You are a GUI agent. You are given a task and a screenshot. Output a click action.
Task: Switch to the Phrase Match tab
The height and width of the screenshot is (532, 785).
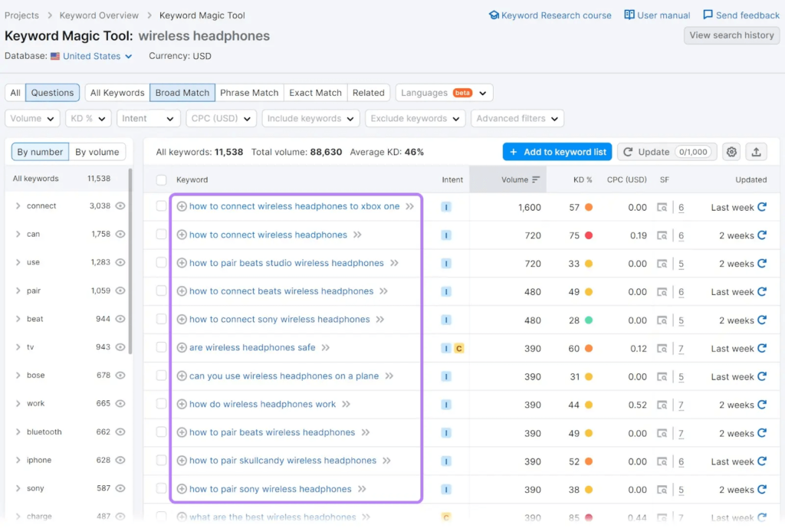[x=249, y=93]
